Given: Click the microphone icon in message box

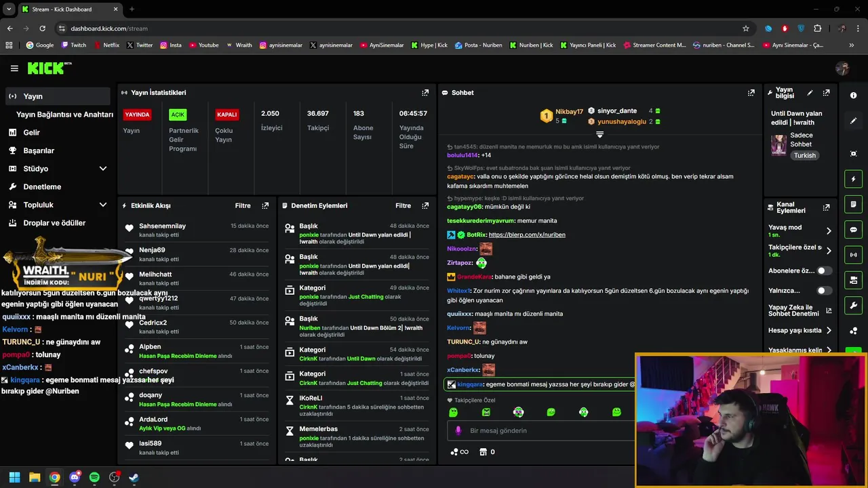Looking at the screenshot, I should tap(458, 430).
